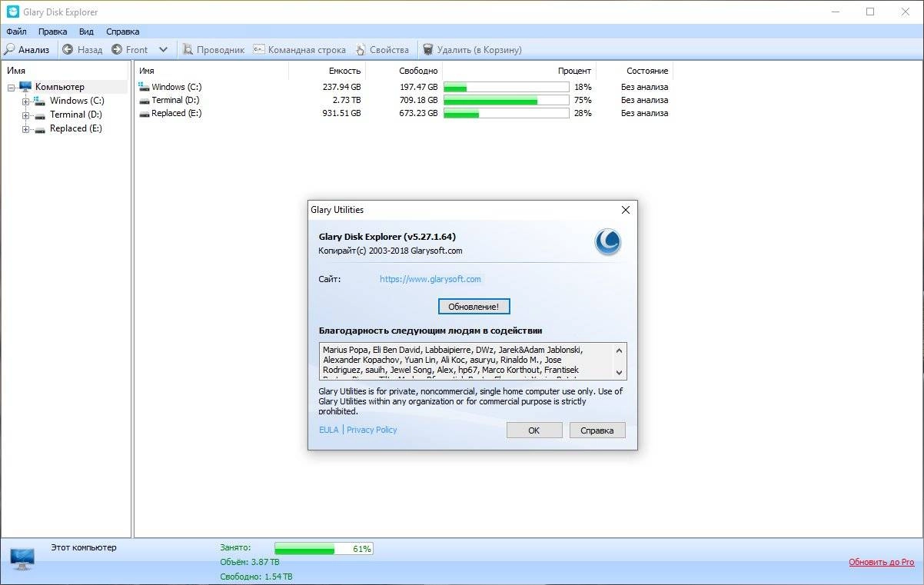Click the Обновление! button in dialog
The image size is (924, 585).
474,306
